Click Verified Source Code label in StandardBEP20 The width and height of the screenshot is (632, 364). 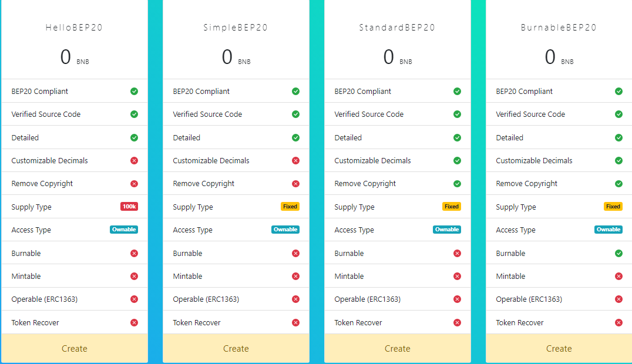369,114
